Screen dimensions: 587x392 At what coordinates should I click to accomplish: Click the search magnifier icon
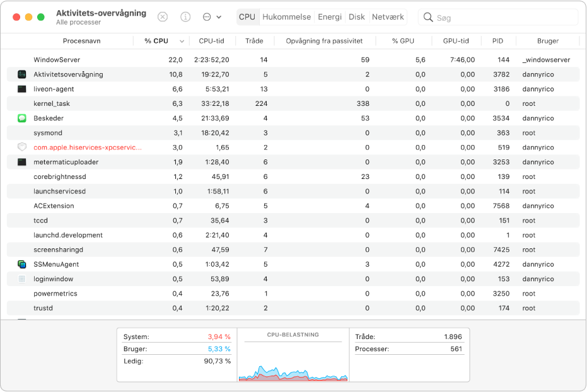[x=428, y=17]
